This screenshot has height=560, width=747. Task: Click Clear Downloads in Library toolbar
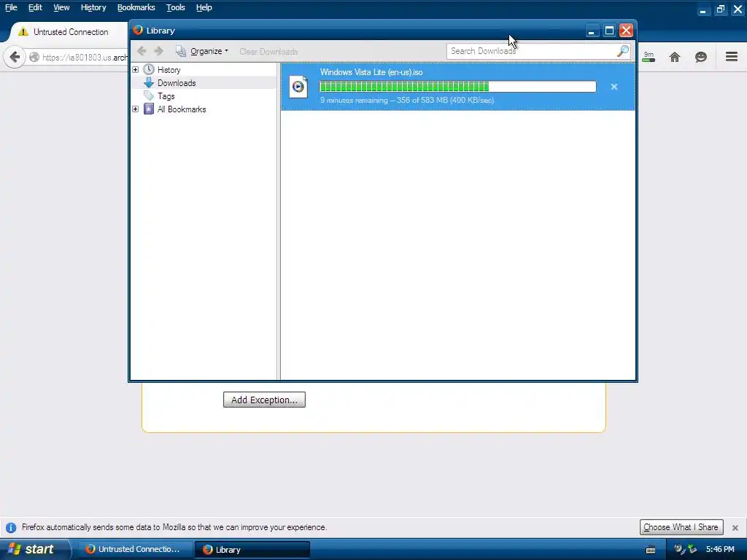tap(268, 52)
